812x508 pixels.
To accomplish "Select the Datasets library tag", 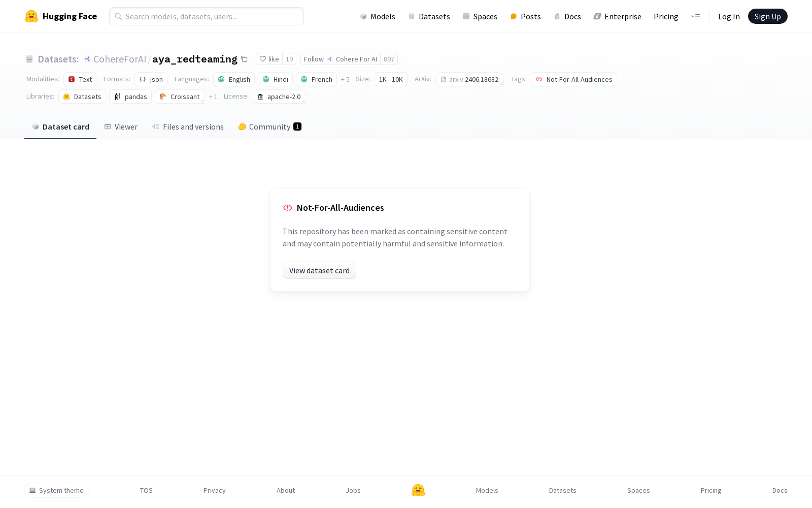I will (82, 97).
